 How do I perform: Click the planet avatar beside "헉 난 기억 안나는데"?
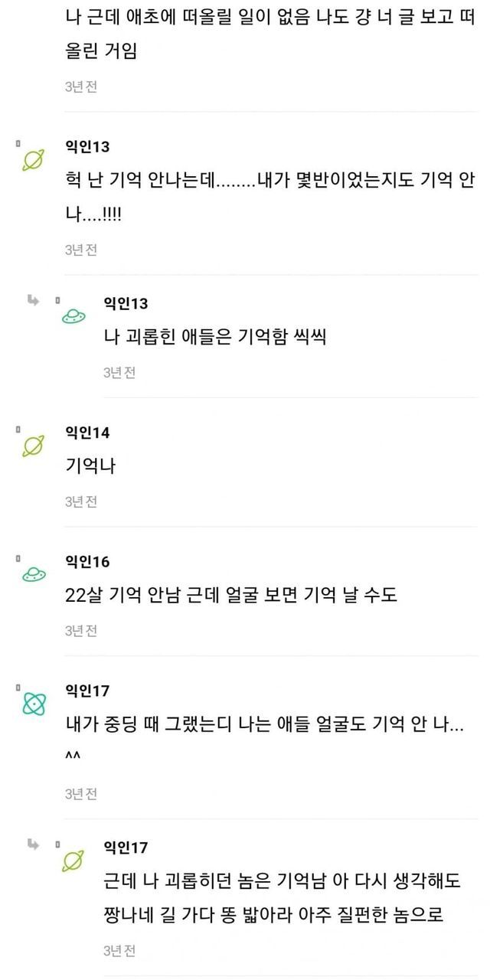tap(33, 160)
